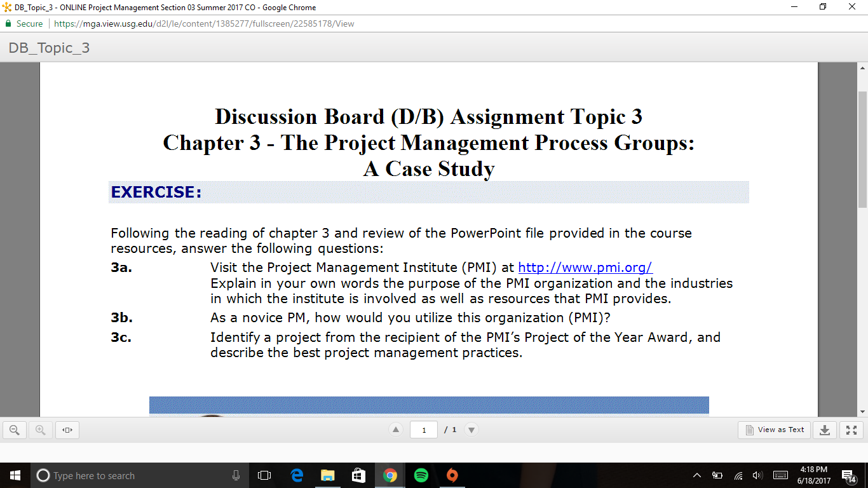
Task: Zoom out the document view
Action: [x=15, y=430]
